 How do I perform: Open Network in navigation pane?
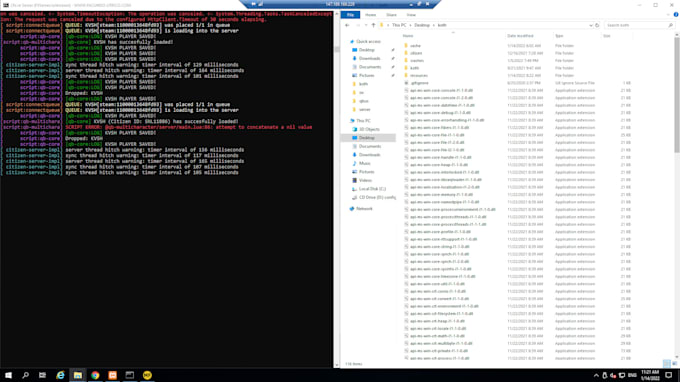click(x=364, y=209)
